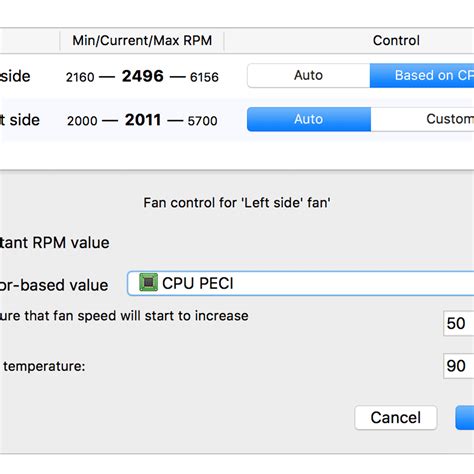Click the Cancel button
This screenshot has width=474, height=474.
pos(396,418)
